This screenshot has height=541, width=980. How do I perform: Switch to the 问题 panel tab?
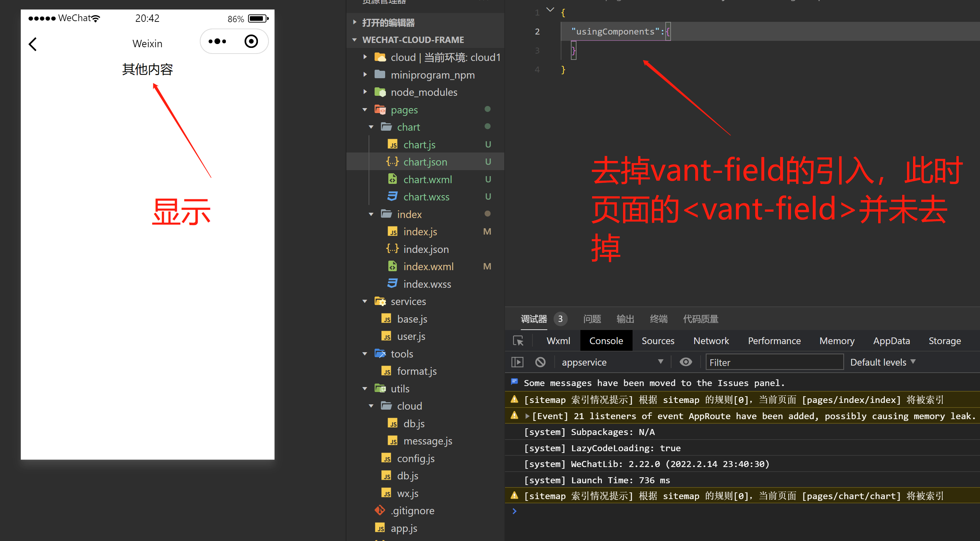click(x=592, y=319)
